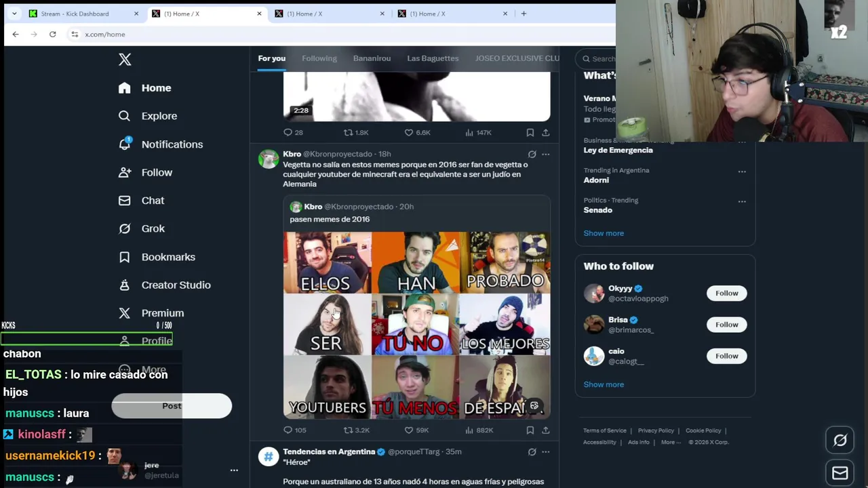This screenshot has width=868, height=488.
Task: Open the floating Grok button
Action: pyautogui.click(x=840, y=441)
